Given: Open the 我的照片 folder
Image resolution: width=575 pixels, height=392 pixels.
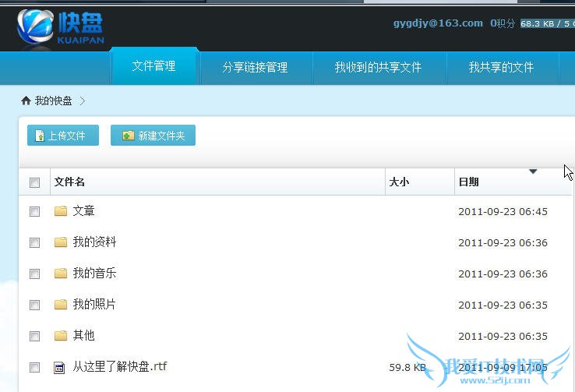Looking at the screenshot, I should (94, 305).
